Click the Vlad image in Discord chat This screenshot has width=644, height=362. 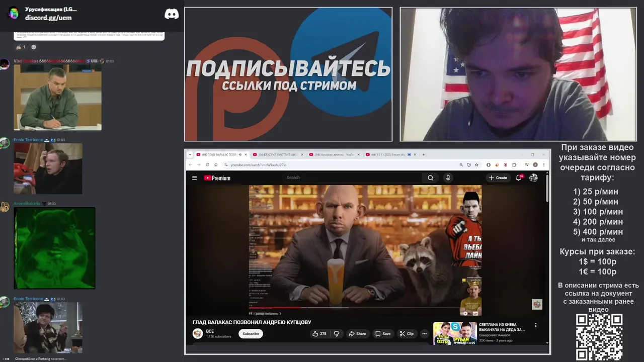57,97
